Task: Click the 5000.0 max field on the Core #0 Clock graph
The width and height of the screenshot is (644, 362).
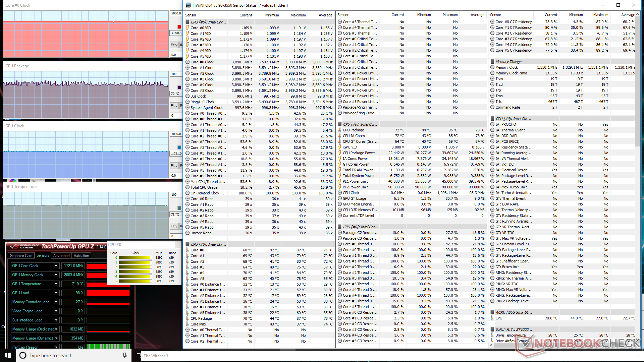Action: [x=176, y=13]
